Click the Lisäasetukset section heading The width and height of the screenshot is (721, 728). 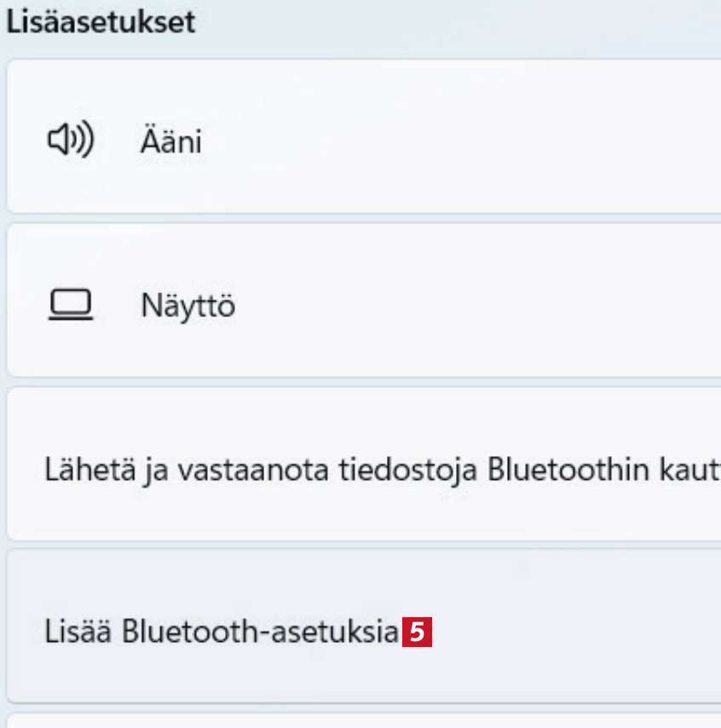pyautogui.click(x=101, y=23)
